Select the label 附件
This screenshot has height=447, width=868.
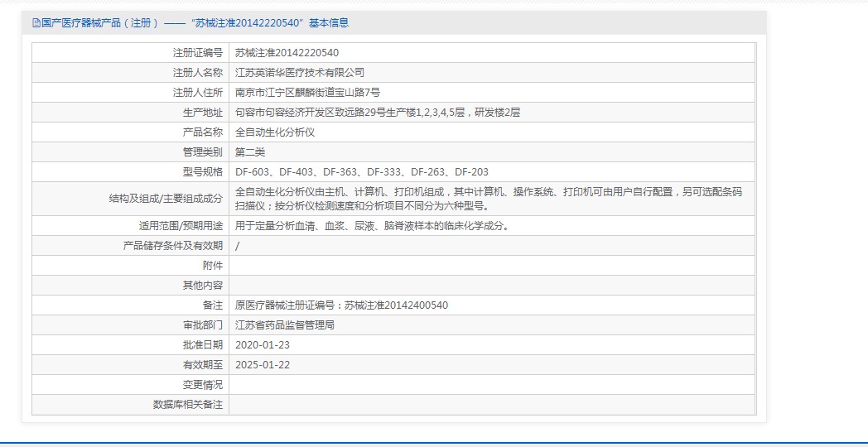point(213,266)
